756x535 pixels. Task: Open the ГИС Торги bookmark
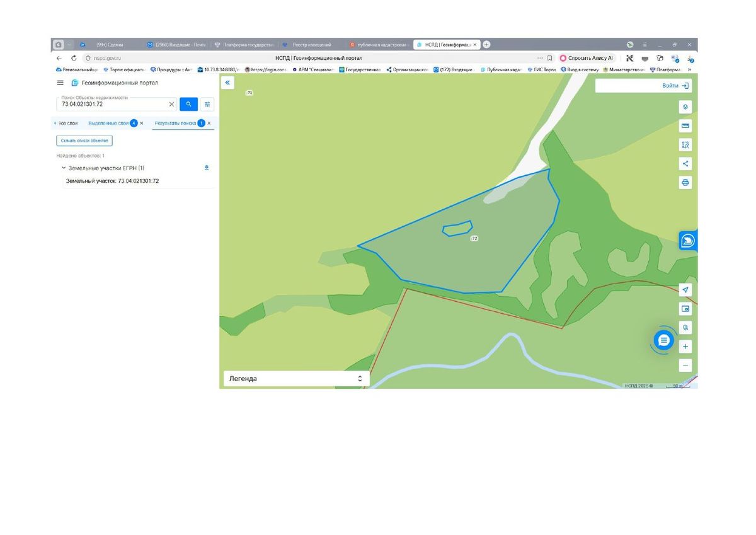point(542,69)
